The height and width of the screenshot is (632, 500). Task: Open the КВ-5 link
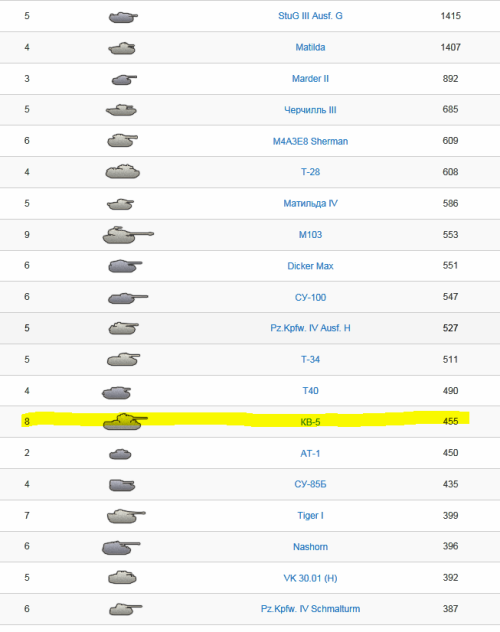coord(310,422)
